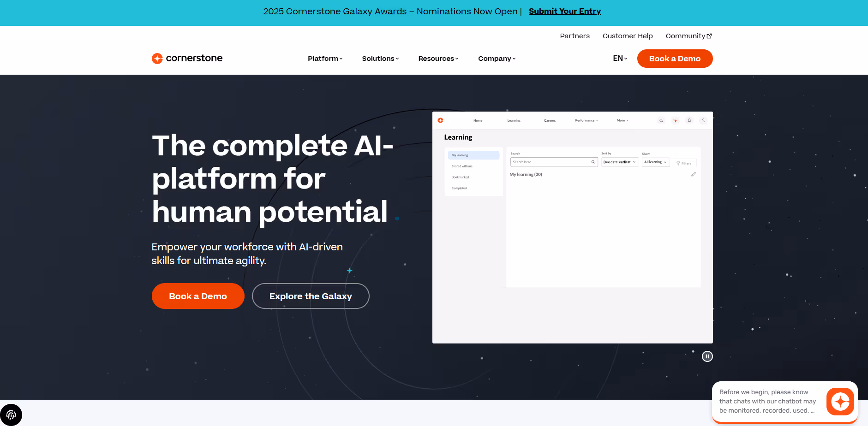This screenshot has width=868, height=426.
Task: Click the AI sparkle icon in demo header
Action: point(675,120)
